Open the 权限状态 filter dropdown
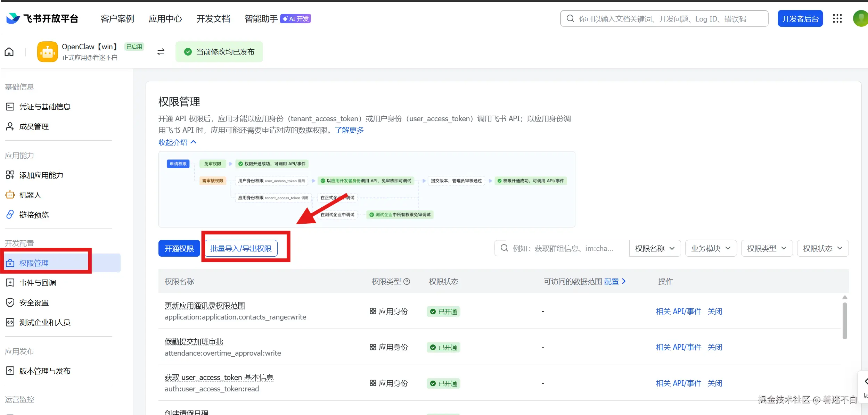This screenshot has height=415, width=868. pos(822,249)
